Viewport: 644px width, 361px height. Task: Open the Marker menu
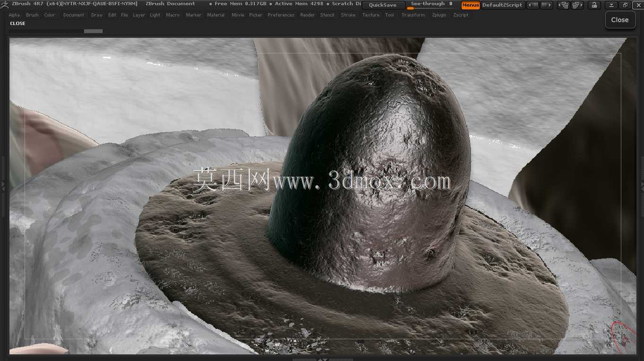(194, 15)
